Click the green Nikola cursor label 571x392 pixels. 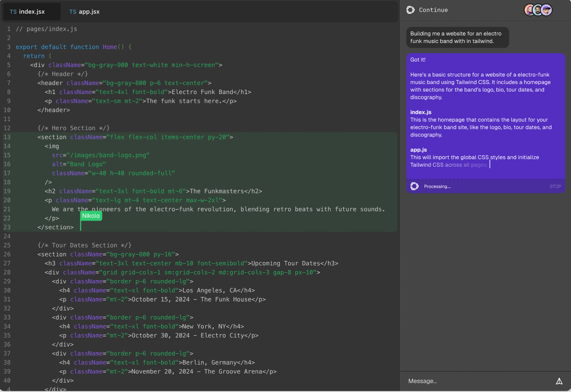pos(91,216)
